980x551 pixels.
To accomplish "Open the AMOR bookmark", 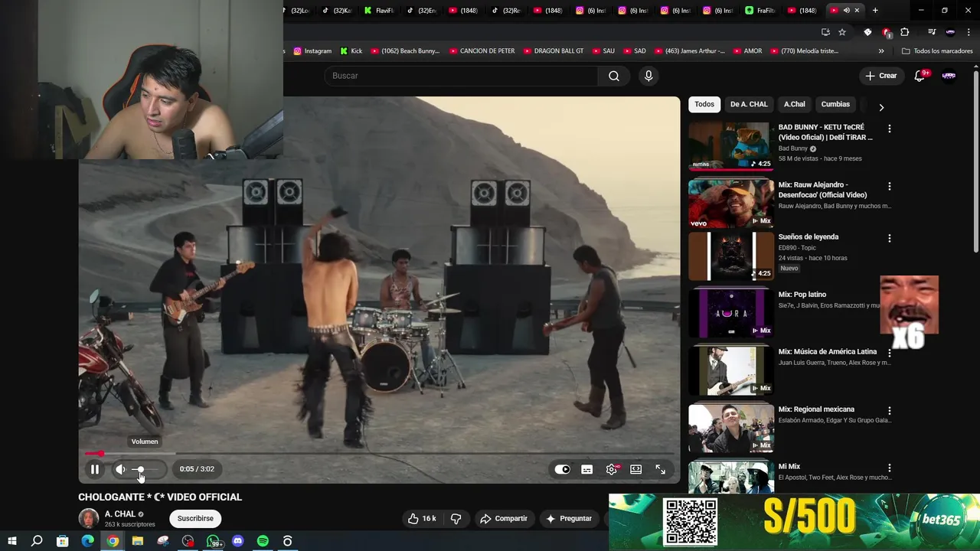I will pyautogui.click(x=746, y=51).
